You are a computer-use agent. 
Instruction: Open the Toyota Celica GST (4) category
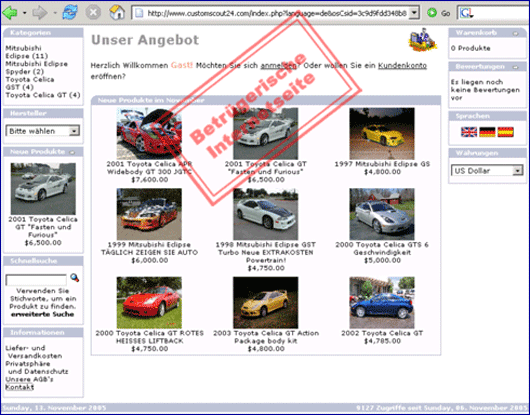pos(29,83)
